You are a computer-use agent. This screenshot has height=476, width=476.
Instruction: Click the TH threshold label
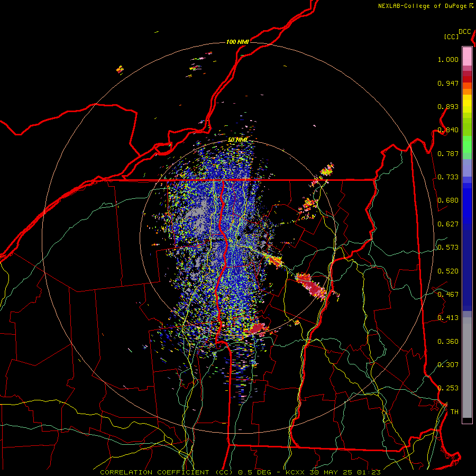pyautogui.click(x=454, y=412)
